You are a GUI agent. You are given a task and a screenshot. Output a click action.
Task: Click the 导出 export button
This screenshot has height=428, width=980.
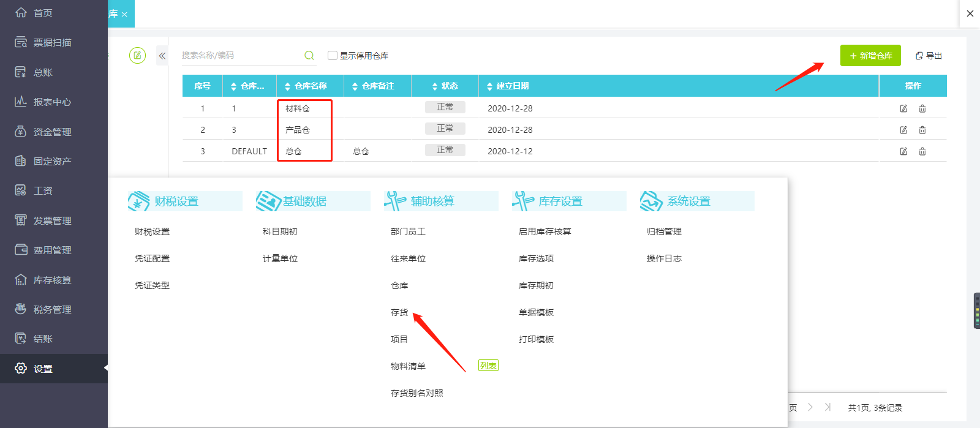coord(929,56)
